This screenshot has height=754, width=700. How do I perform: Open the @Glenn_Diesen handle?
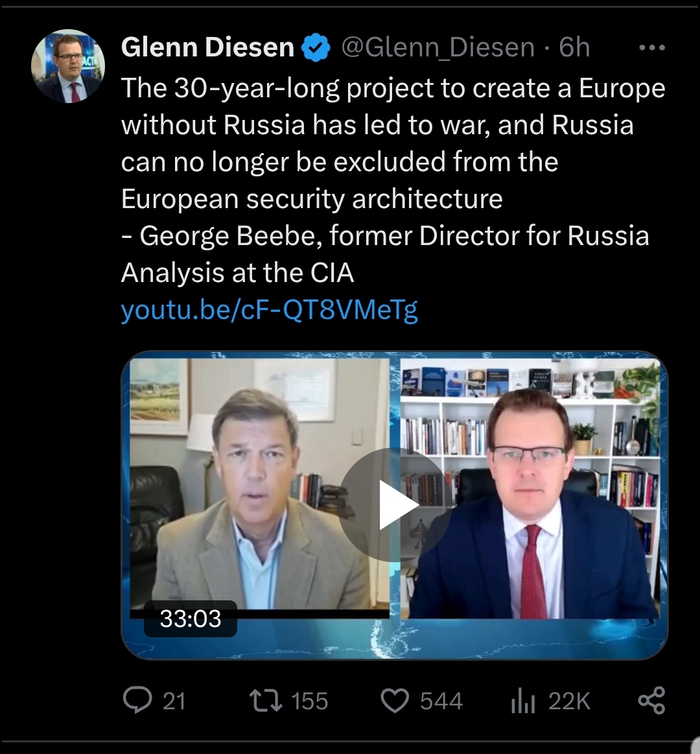[437, 47]
